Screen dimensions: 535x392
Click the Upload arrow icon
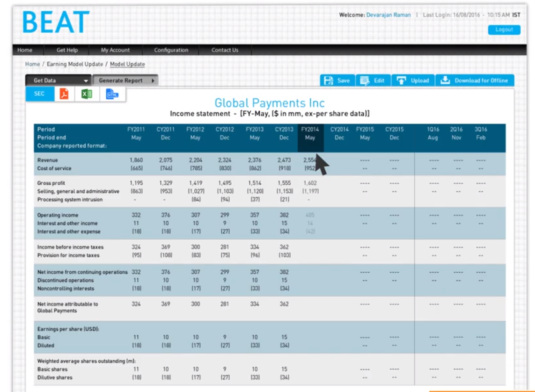(401, 80)
